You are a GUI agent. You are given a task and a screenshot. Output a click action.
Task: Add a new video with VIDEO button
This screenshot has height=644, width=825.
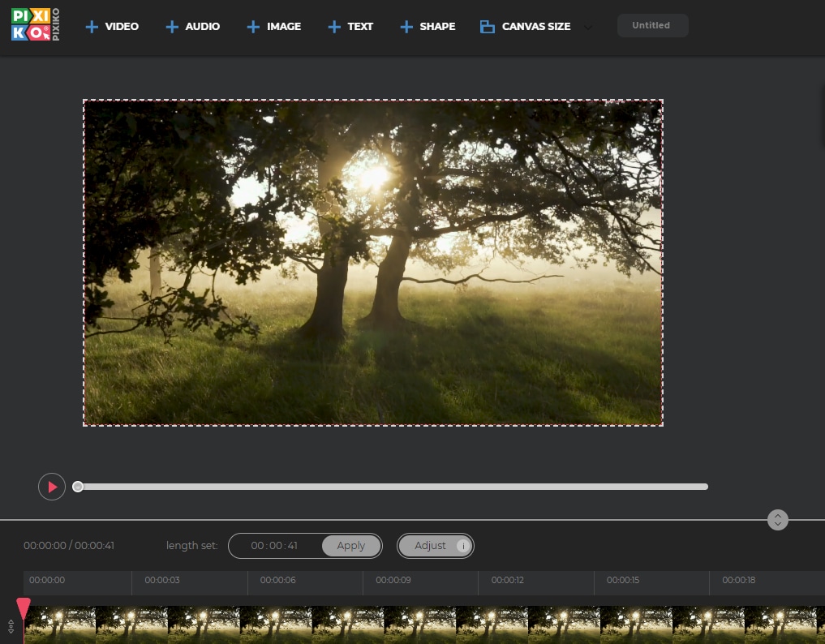pyautogui.click(x=112, y=26)
